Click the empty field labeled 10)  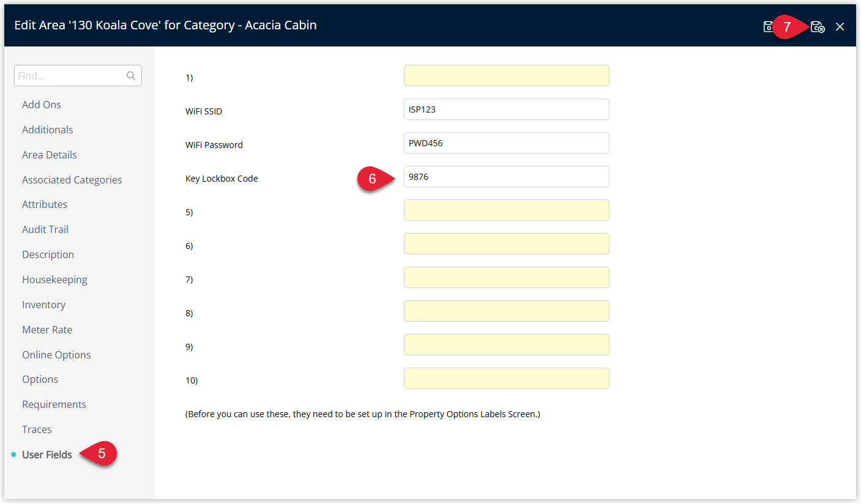(507, 379)
